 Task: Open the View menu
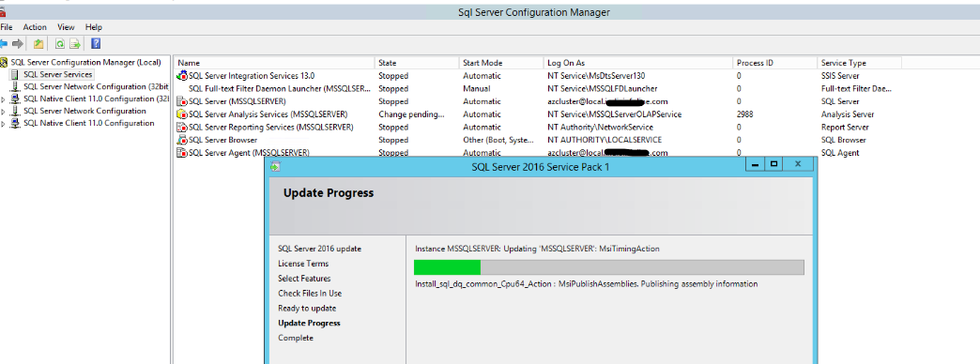(67, 27)
